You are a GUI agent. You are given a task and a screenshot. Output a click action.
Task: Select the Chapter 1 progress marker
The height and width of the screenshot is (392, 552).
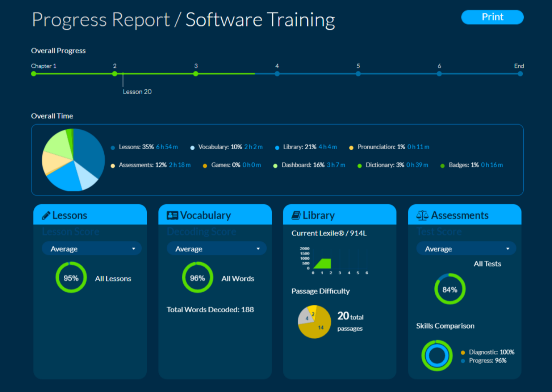tap(33, 74)
